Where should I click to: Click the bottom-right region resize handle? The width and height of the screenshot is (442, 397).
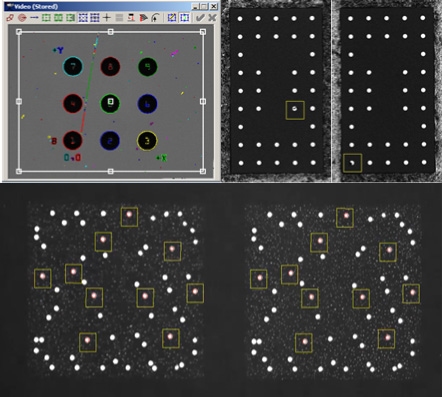pos(203,171)
